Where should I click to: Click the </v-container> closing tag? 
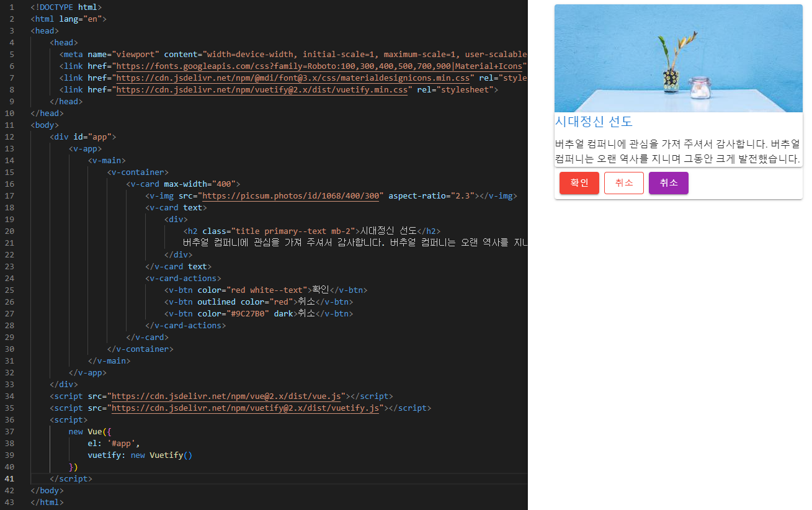(x=140, y=349)
